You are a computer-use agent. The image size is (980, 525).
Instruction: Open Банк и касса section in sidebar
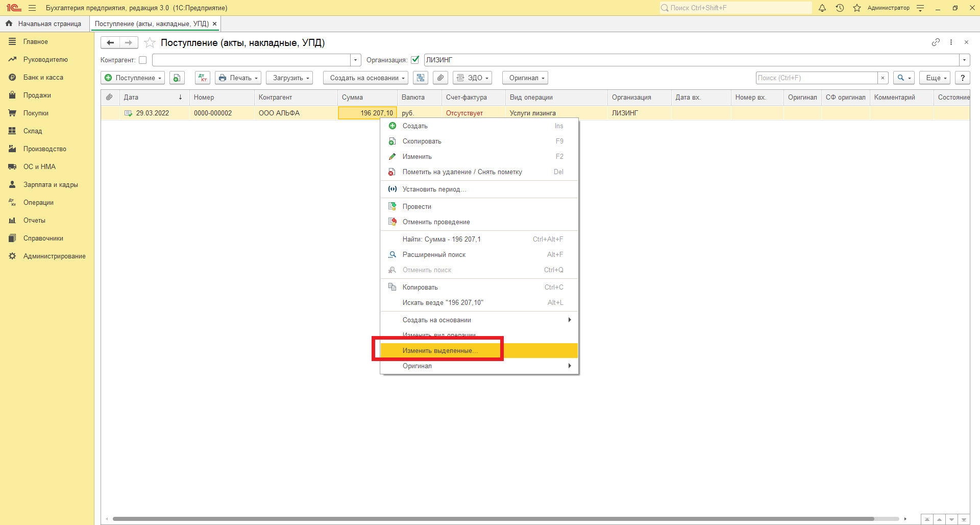click(x=43, y=78)
